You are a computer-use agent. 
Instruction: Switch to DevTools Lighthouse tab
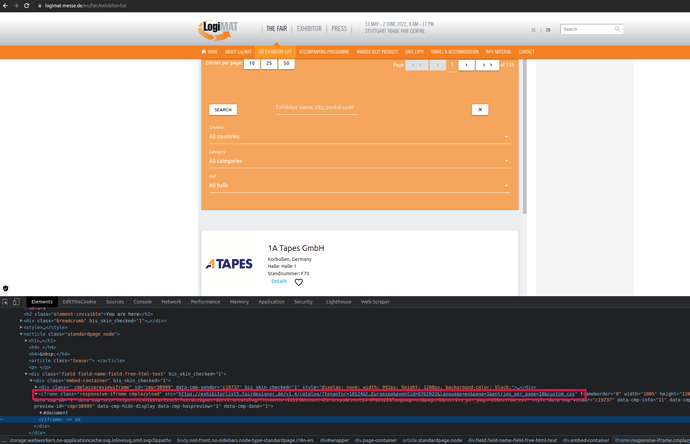tap(339, 302)
